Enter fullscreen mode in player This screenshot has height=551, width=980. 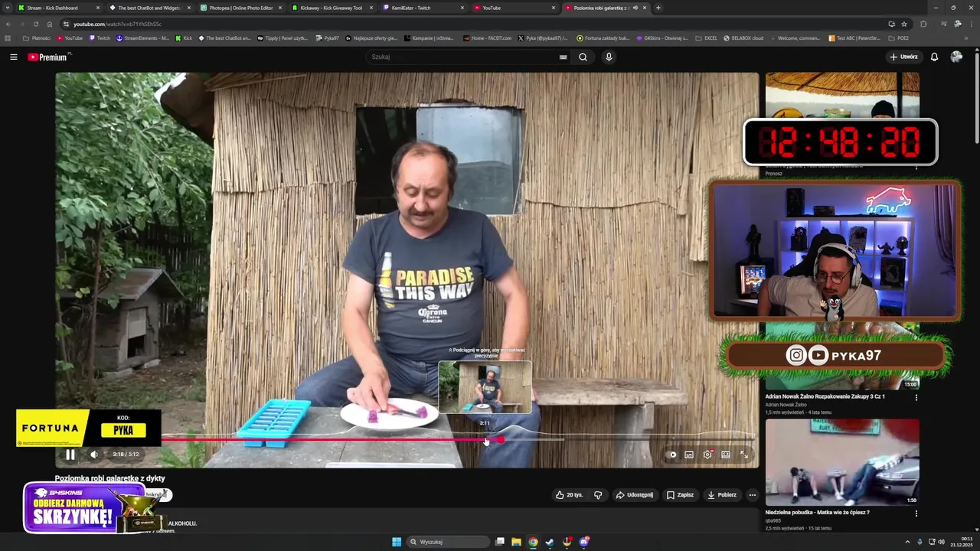tap(743, 455)
